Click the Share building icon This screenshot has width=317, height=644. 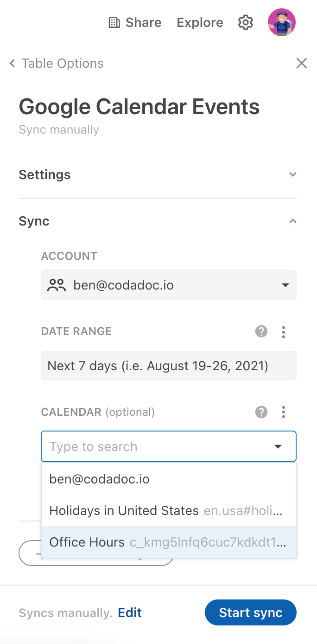point(114,22)
